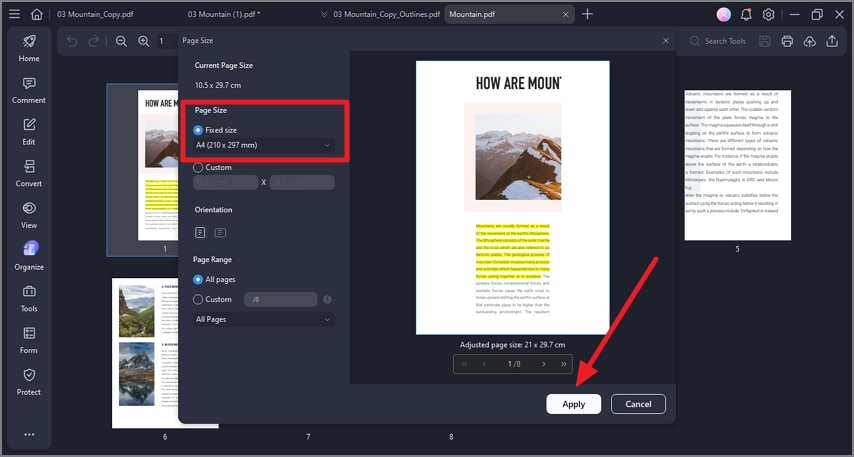Click the Search Tools field
Image resolution: width=854 pixels, height=457 pixels.
click(718, 41)
